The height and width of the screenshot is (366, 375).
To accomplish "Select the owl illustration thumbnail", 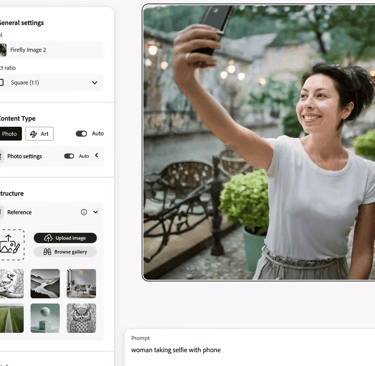I will point(81,318).
